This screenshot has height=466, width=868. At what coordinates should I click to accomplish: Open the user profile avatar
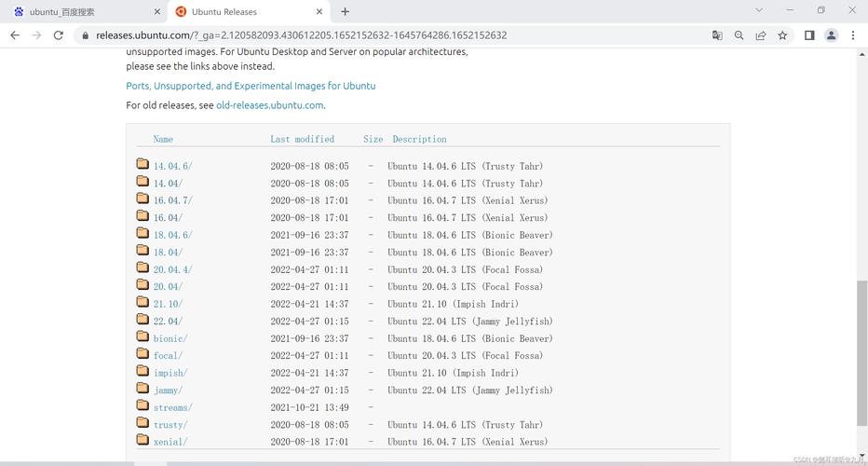(831, 35)
